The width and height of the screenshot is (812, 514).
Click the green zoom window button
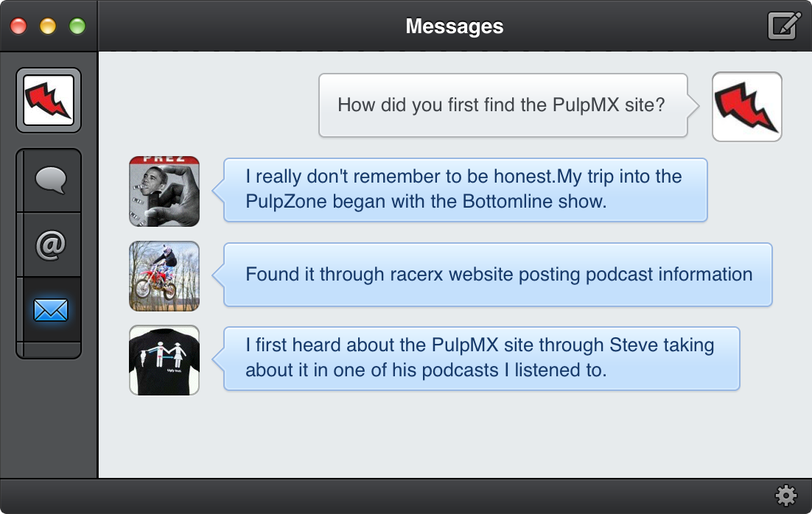pyautogui.click(x=77, y=27)
